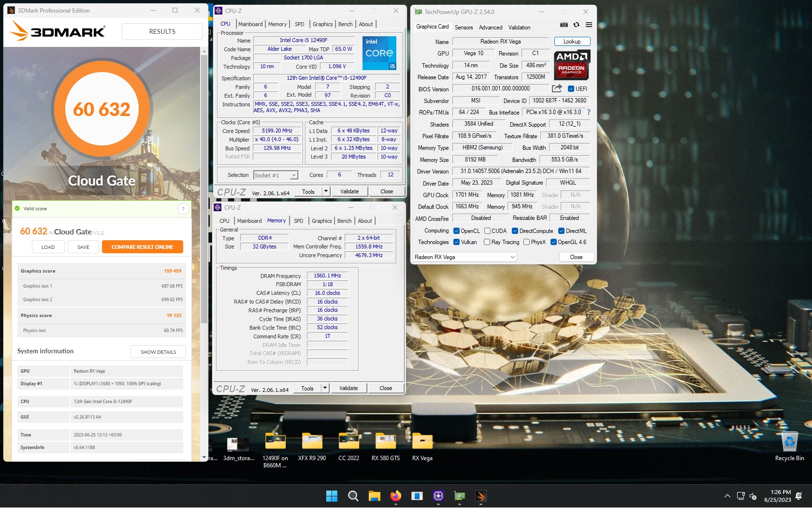Open GPU-Z Validation tab
This screenshot has height=522, width=812.
[520, 28]
